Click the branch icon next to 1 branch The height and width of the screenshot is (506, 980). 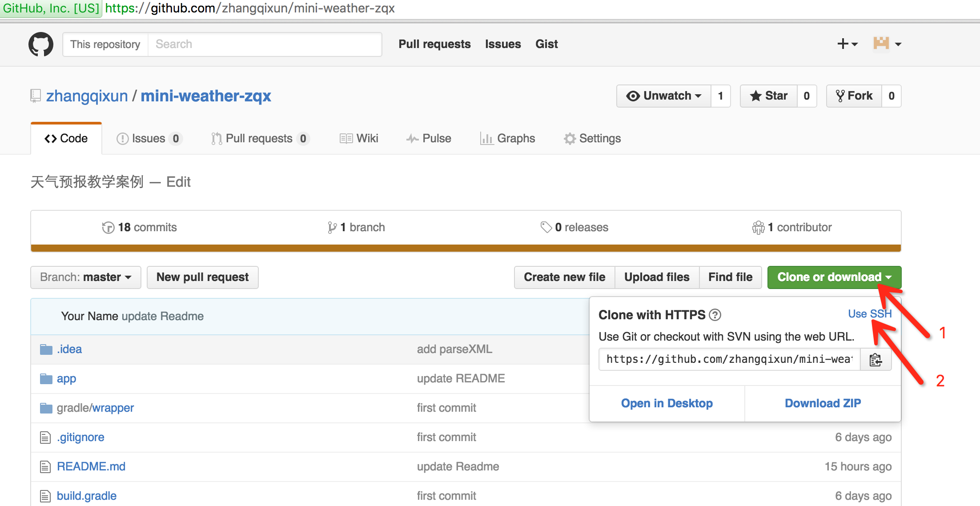[x=332, y=228]
